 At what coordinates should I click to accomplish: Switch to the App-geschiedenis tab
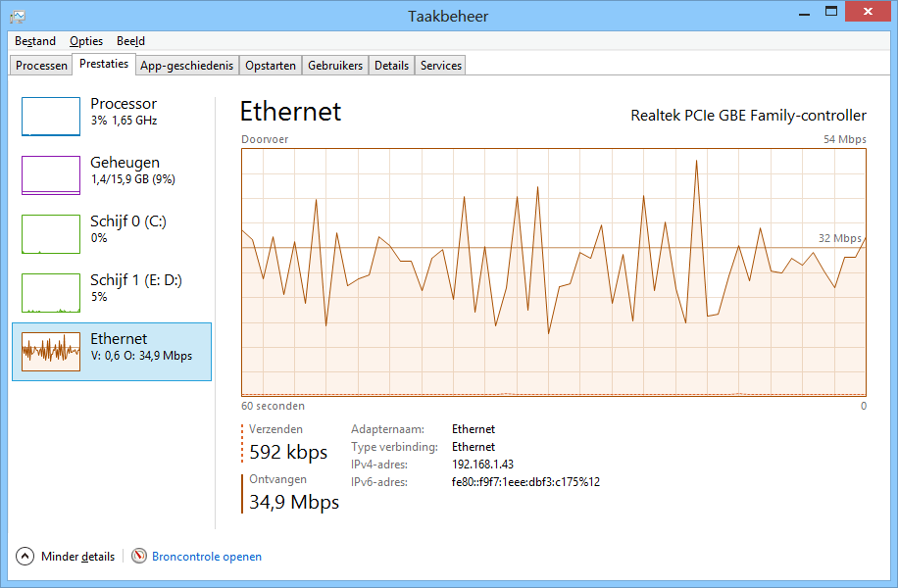click(x=187, y=66)
